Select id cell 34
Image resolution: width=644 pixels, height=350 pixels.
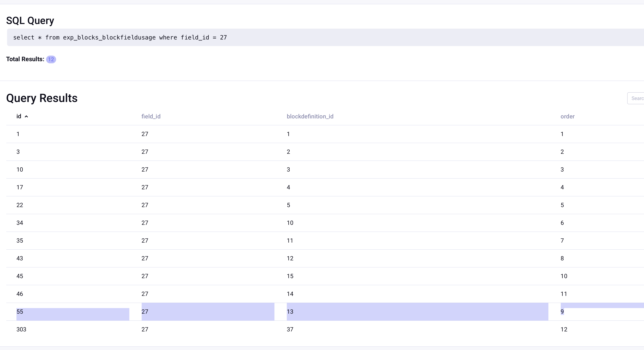pos(20,223)
